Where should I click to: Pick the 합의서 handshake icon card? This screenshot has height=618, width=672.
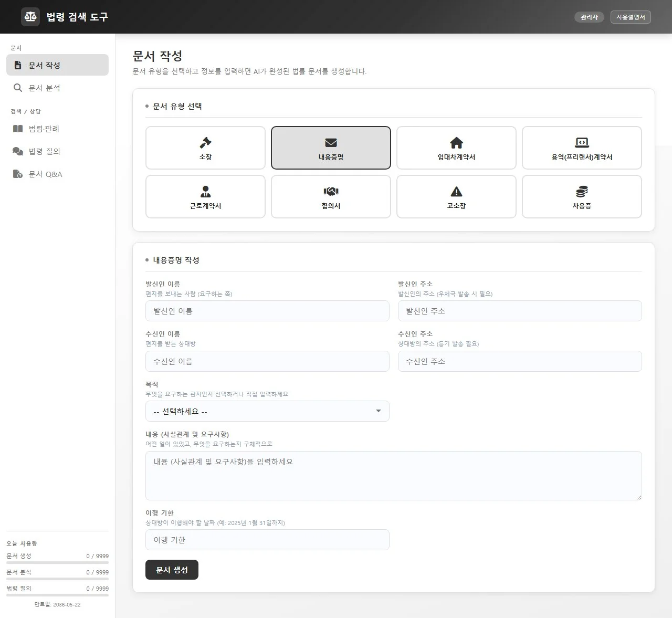(x=331, y=196)
